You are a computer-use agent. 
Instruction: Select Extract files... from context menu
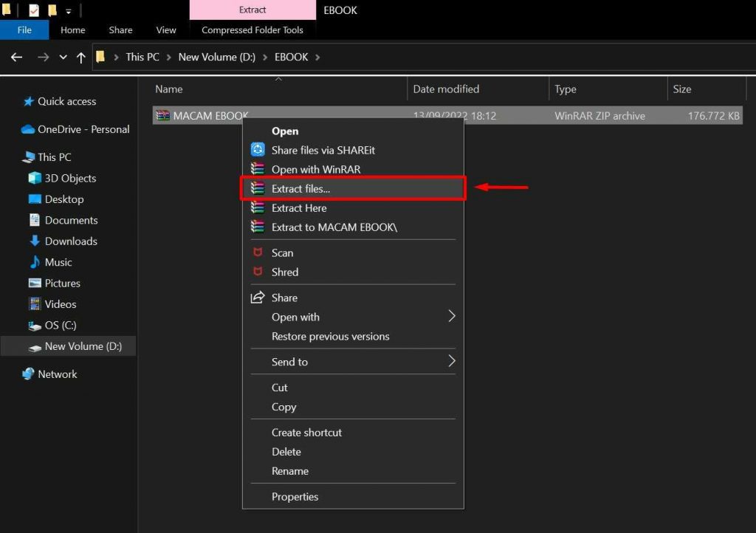300,189
